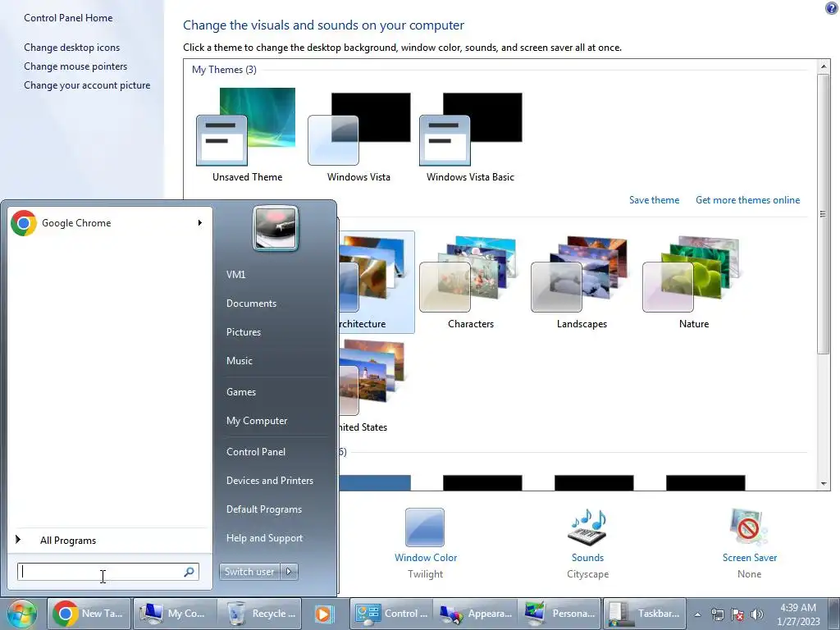840x630 pixels.
Task: Open the shutdown options arrow beside Switch user
Action: [290, 572]
